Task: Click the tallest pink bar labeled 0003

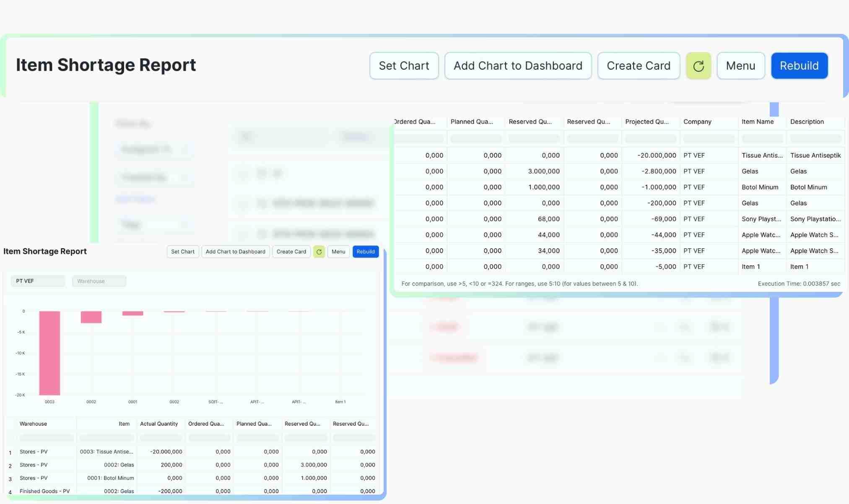Action: click(49, 353)
